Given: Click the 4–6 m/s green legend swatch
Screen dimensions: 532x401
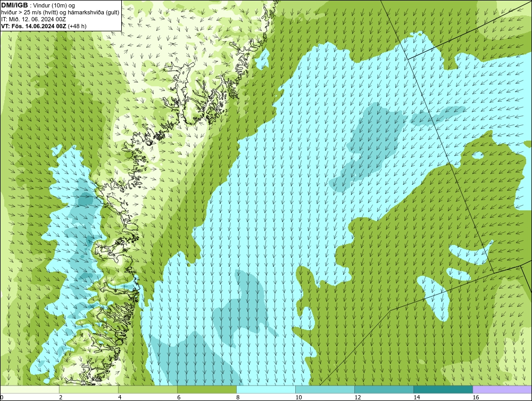Looking at the screenshot, I should coord(148,389).
